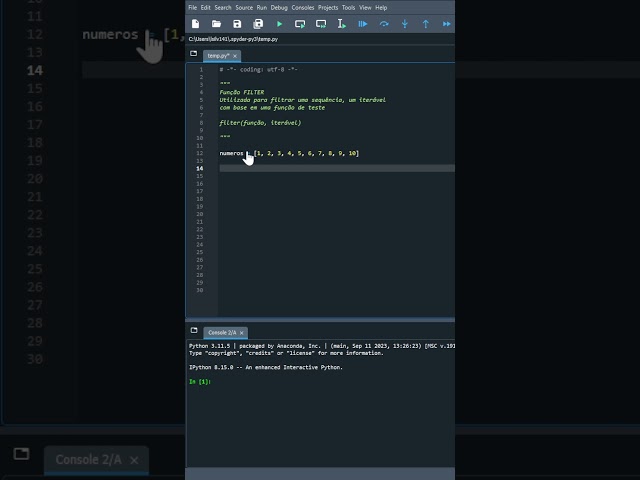Browse editor tabs icon
The height and width of the screenshot is (480, 640).
click(x=193, y=53)
